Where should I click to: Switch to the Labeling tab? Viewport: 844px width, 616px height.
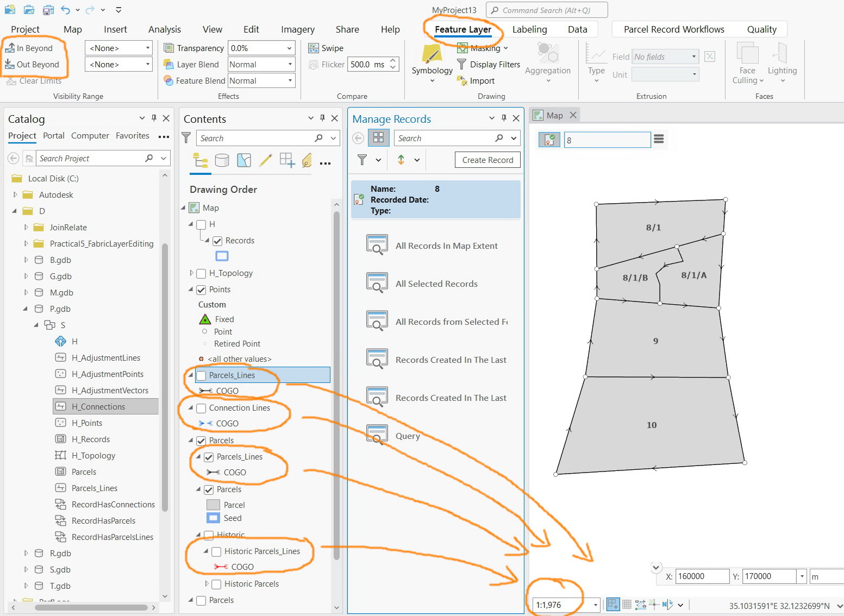pos(529,29)
